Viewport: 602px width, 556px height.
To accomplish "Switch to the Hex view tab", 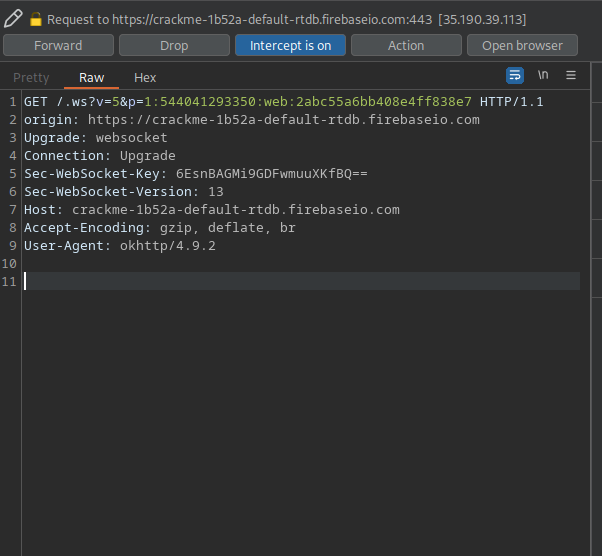I will (145, 78).
